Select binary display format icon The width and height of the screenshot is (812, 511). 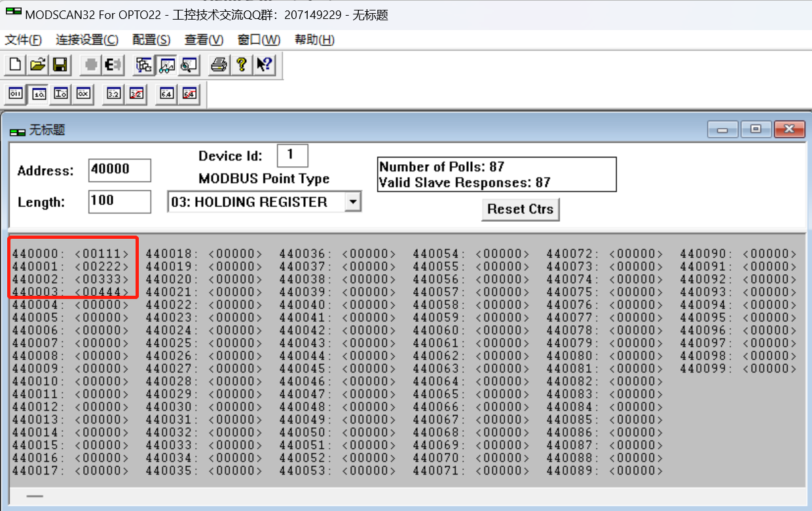coord(16,94)
